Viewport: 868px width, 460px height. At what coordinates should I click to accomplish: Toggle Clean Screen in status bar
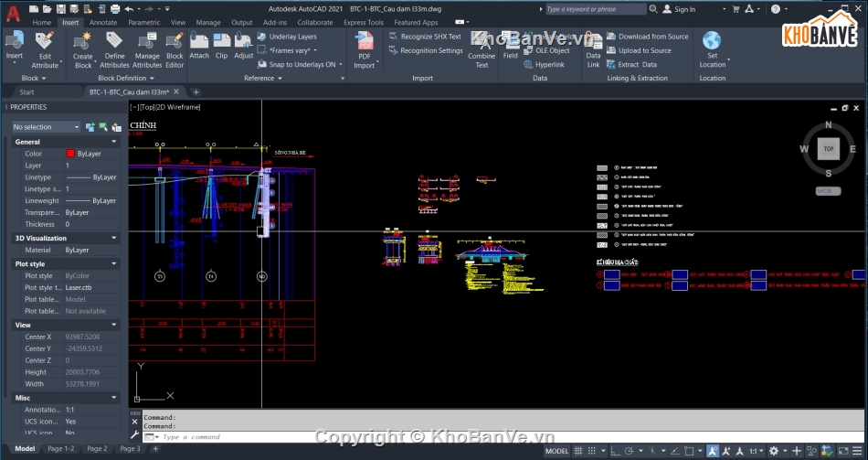click(x=843, y=452)
